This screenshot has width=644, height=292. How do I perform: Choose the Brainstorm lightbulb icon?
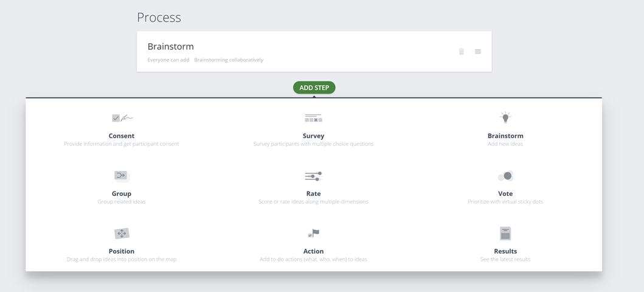505,117
